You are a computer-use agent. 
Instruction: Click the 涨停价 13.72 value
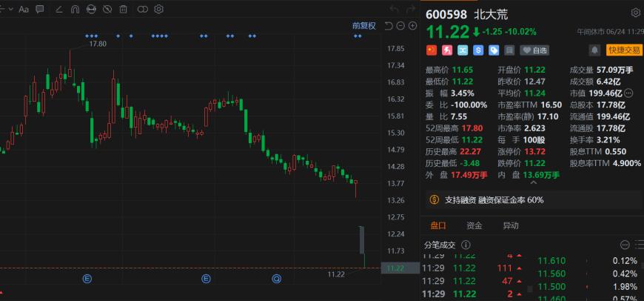coord(534,151)
